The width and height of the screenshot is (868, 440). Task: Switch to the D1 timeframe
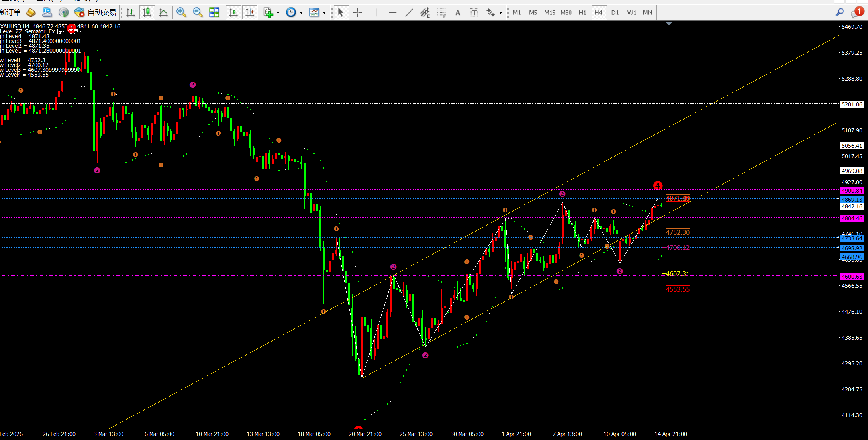tap(615, 12)
